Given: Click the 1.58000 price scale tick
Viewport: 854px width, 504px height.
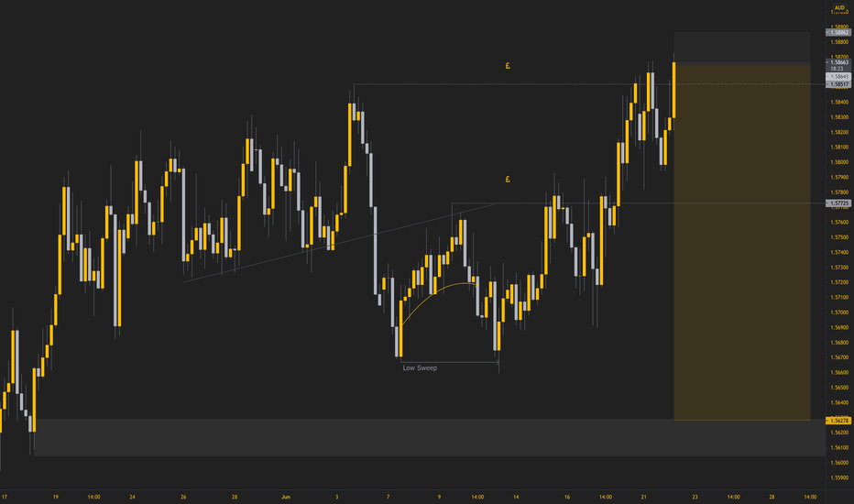Looking at the screenshot, I should click(x=839, y=162).
